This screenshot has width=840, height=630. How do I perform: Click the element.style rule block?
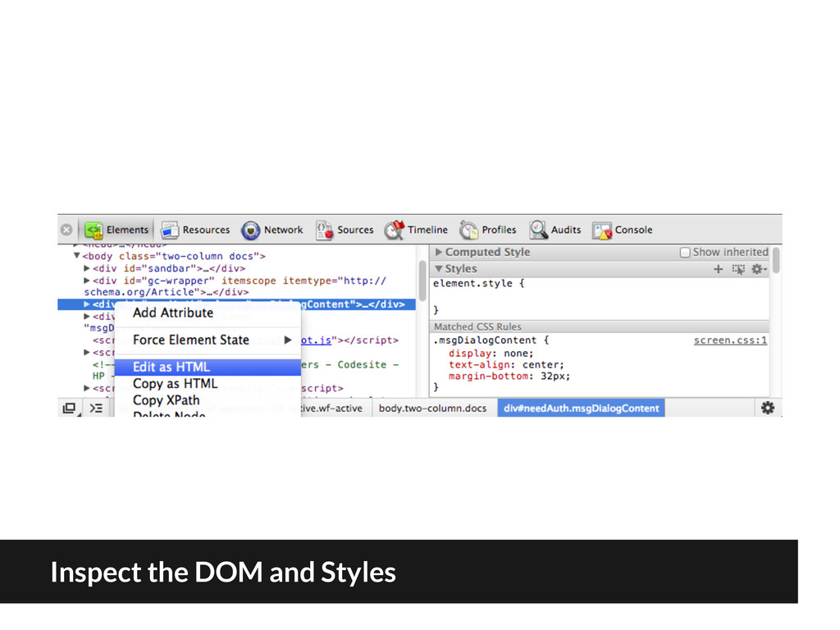(x=600, y=296)
